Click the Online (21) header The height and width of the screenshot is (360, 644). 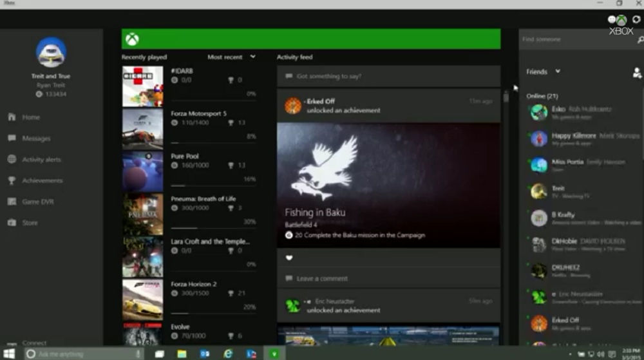[x=542, y=96]
